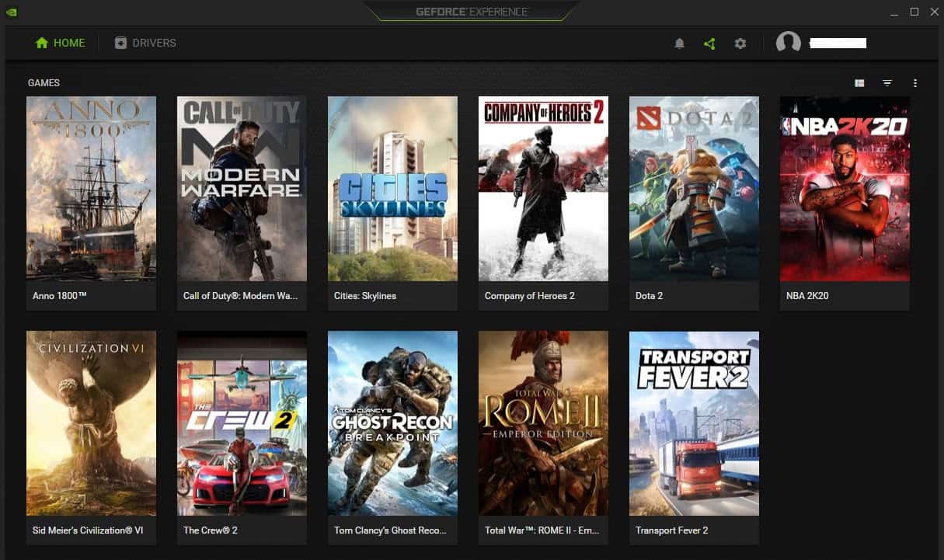Select the Ghost Recon Breakpoint cover
944x560 pixels.
(392, 423)
